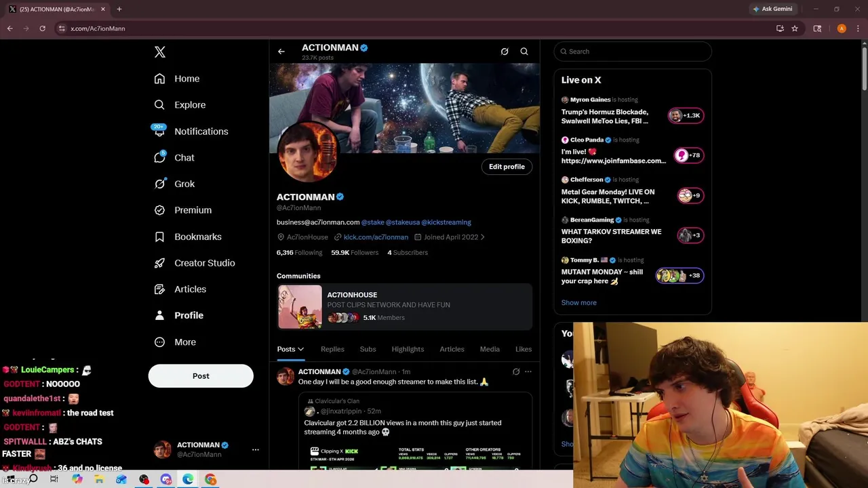Open quoted post by @jinxatrippin
868x488 pixels.
(415, 430)
